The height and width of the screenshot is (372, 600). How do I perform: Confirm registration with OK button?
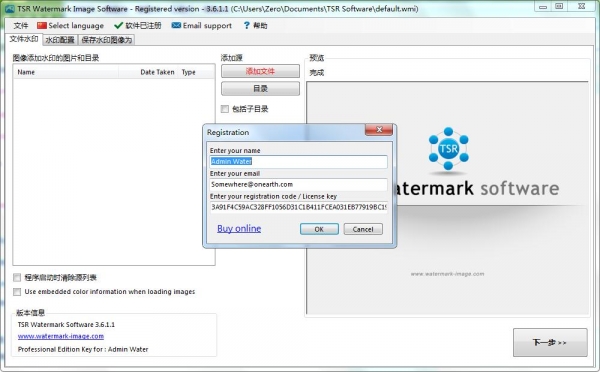[319, 229]
